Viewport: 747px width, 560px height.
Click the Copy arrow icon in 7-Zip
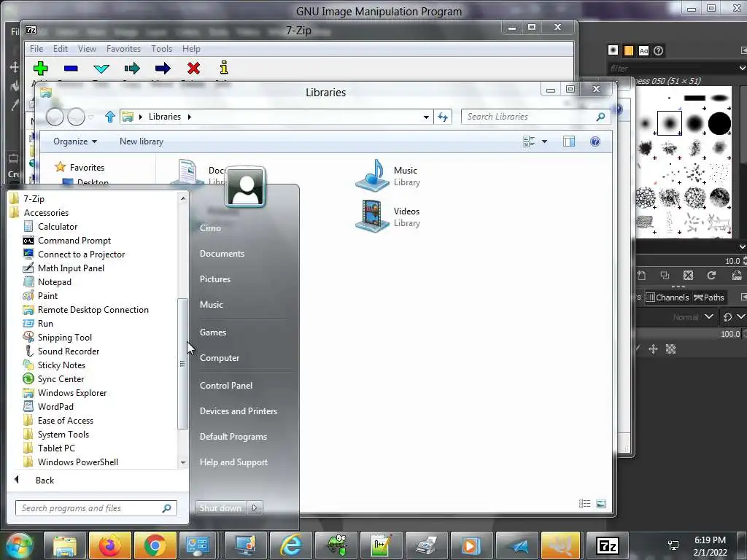[132, 69]
